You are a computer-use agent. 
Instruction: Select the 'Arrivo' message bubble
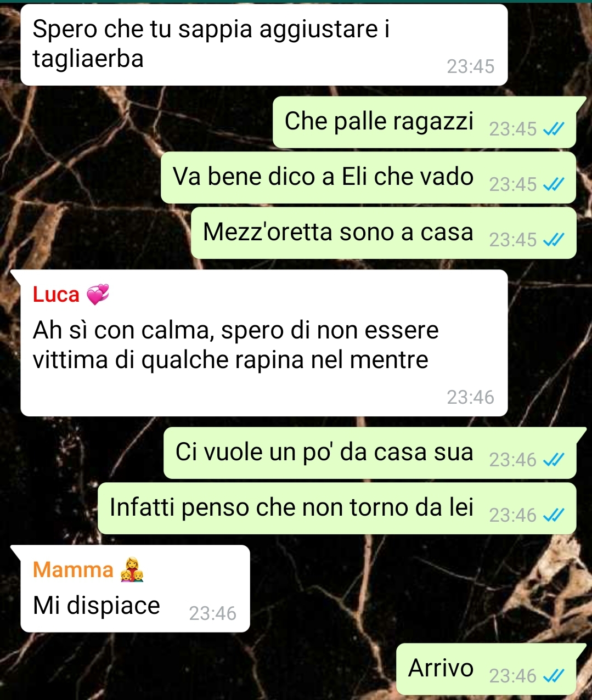pos(486,669)
